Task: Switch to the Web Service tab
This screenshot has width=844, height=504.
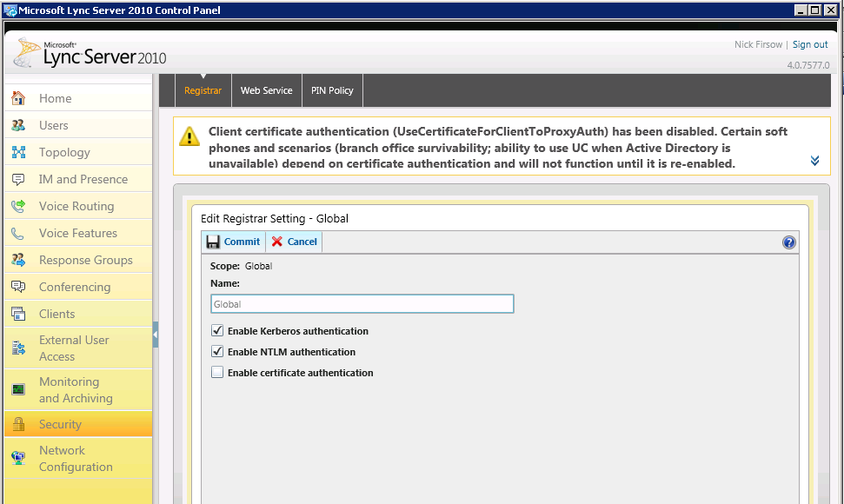Action: (x=266, y=90)
